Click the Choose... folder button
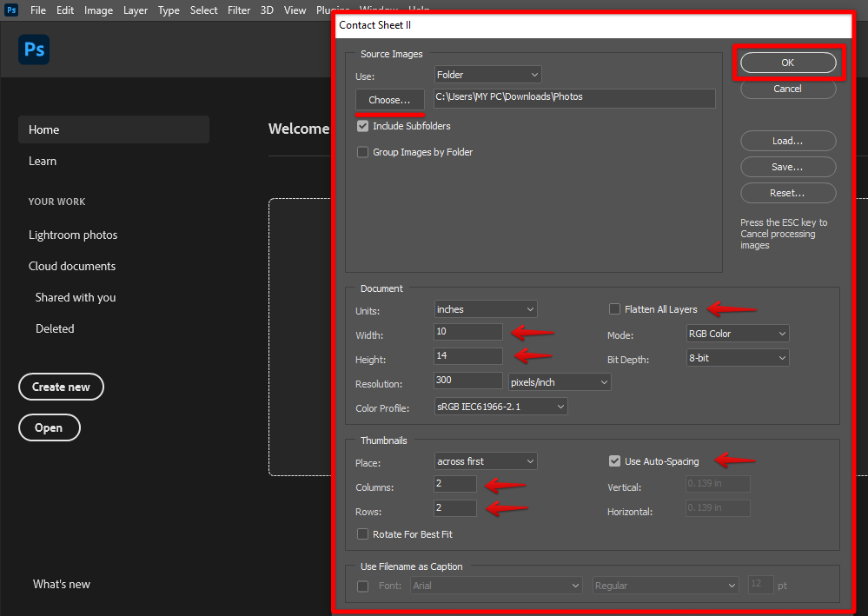The width and height of the screenshot is (868, 616). pyautogui.click(x=389, y=100)
